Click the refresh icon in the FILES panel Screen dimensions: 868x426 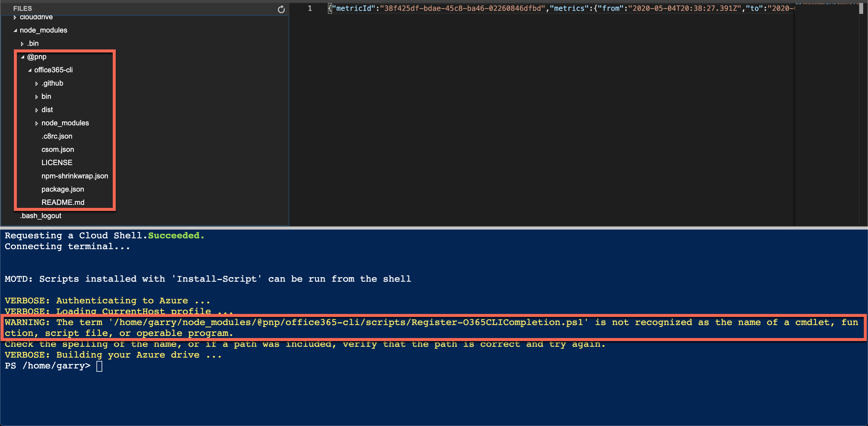[282, 9]
